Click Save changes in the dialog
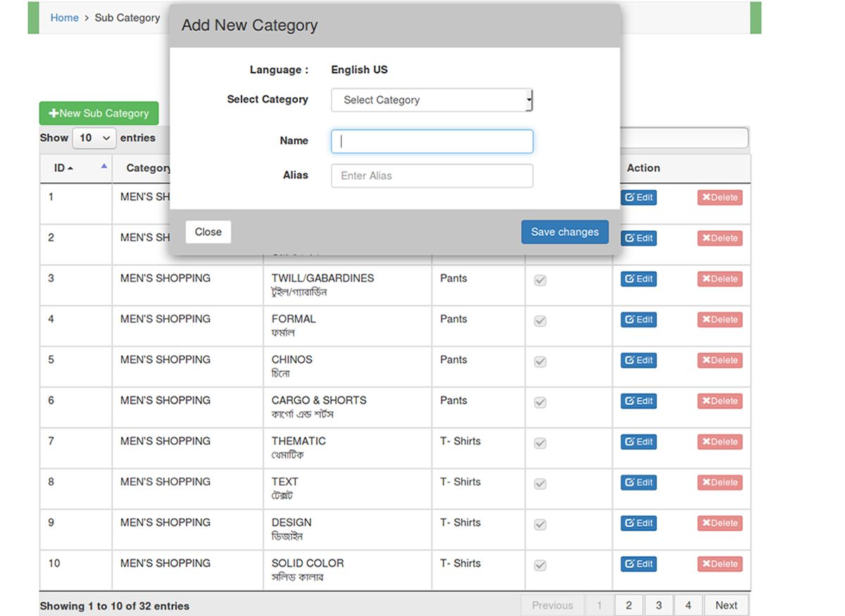This screenshot has width=845, height=616. (x=565, y=232)
